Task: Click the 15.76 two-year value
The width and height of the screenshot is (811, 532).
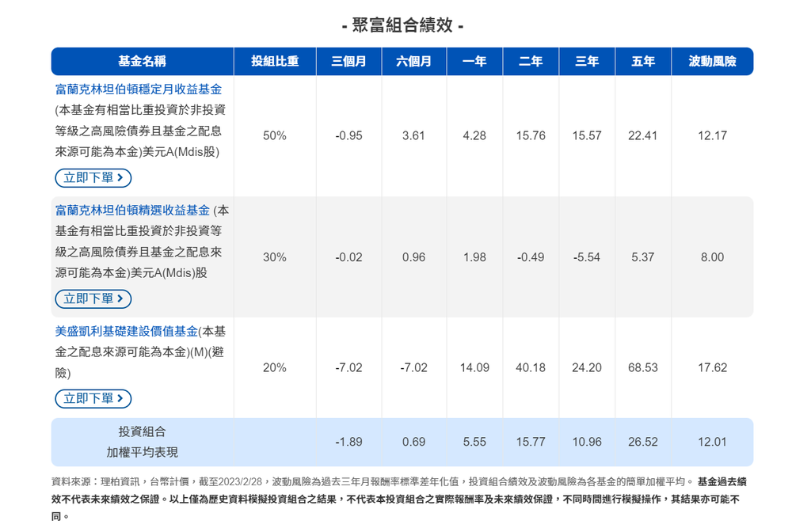Action: point(531,136)
